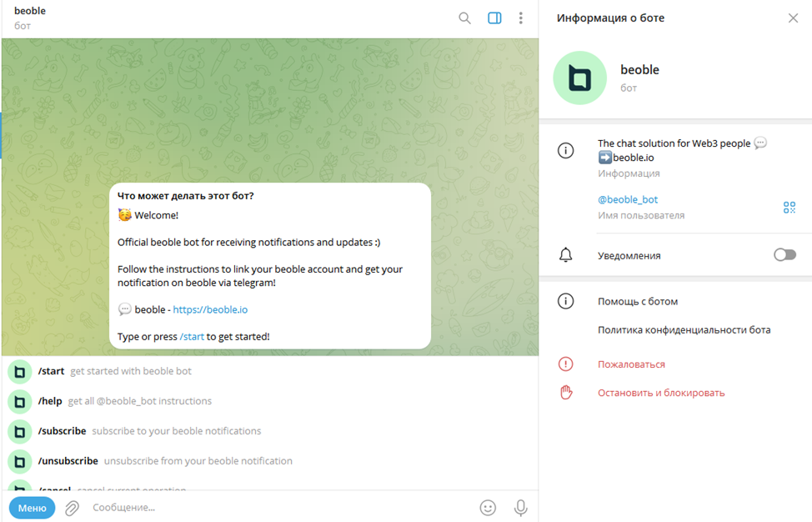Open the chat search magnifier icon
The image size is (812, 522).
pos(464,18)
